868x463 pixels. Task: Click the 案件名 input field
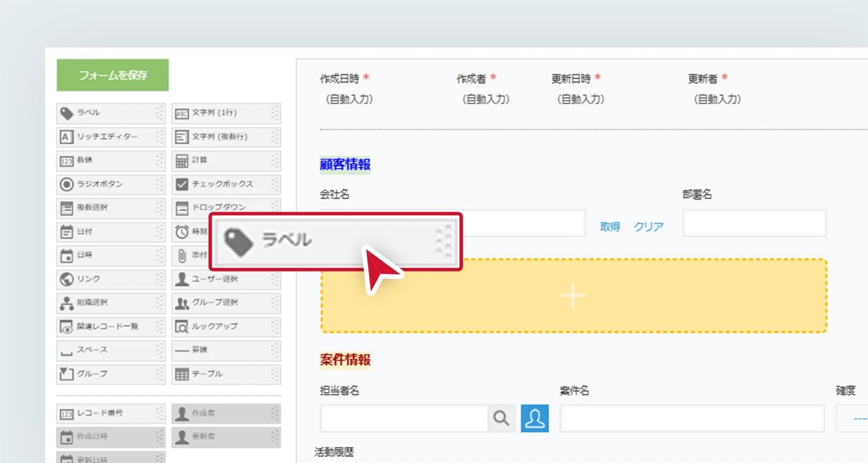pos(692,418)
